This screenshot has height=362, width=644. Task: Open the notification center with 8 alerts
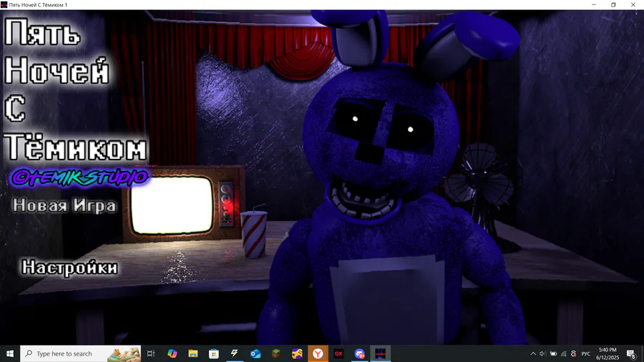pos(631,354)
